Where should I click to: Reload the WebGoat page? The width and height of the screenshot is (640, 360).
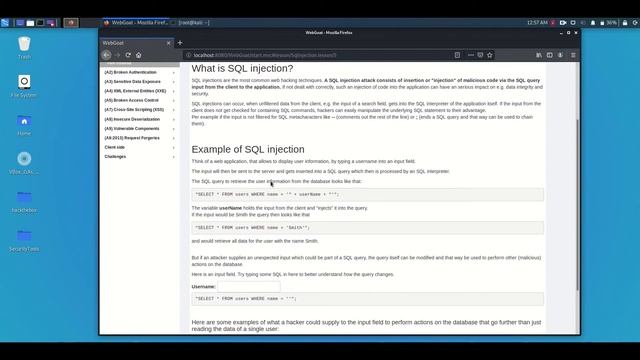(x=128, y=55)
